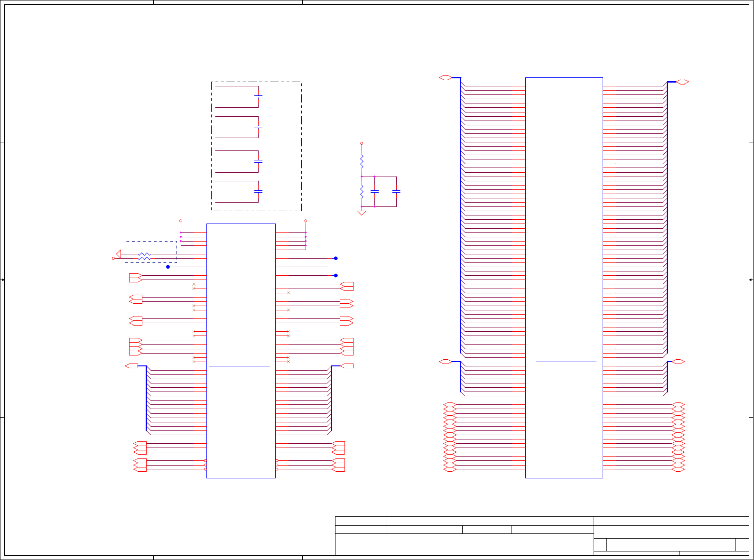Select the bottom capacitor inside the black dashed box
This screenshot has width=754, height=560.
point(258,191)
